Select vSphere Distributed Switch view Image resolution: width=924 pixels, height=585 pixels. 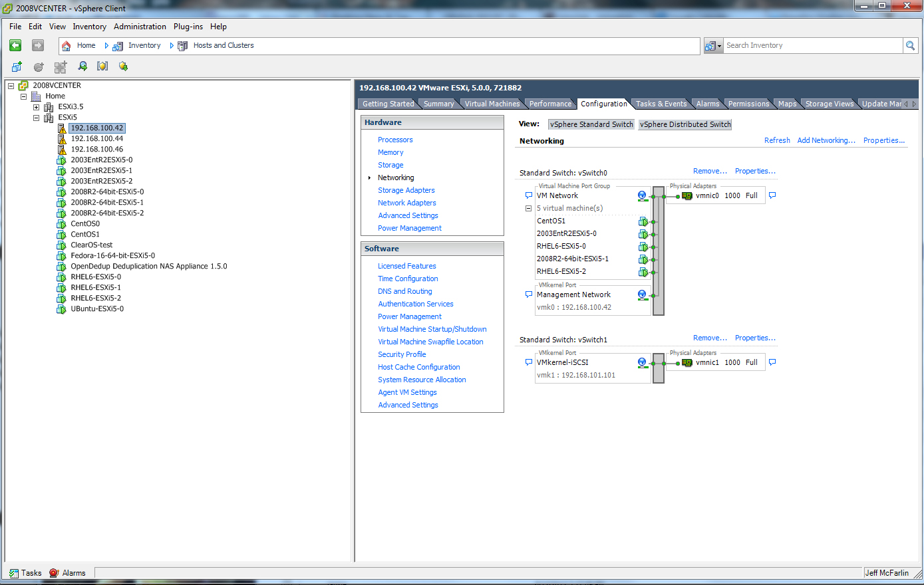click(x=685, y=124)
